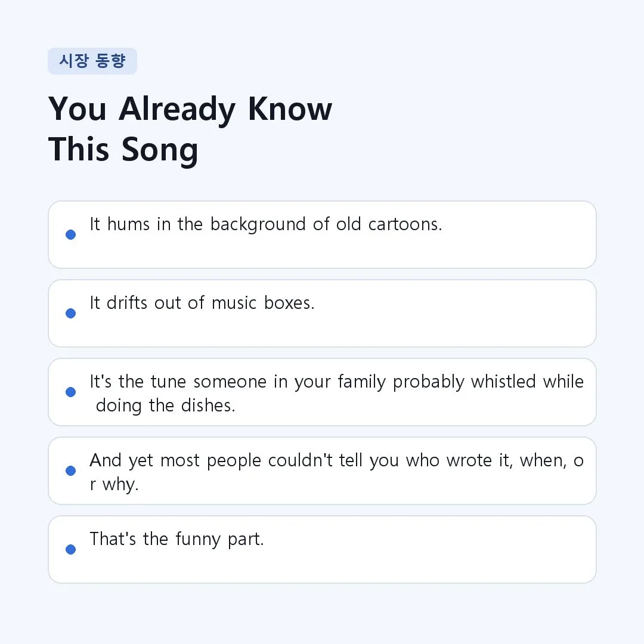Click the word 'wrote' in fourth card
644x644 pixels.
tap(469, 461)
